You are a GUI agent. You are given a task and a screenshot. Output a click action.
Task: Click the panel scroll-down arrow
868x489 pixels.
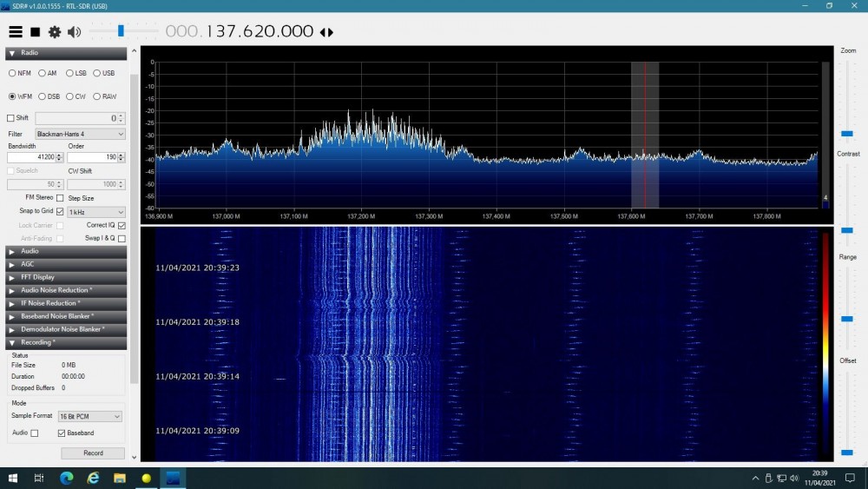click(x=134, y=458)
